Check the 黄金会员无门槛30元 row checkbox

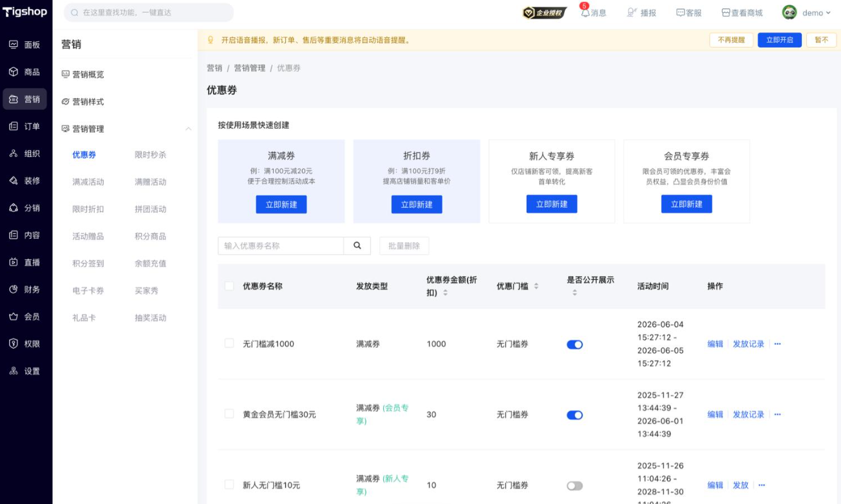[x=229, y=414]
